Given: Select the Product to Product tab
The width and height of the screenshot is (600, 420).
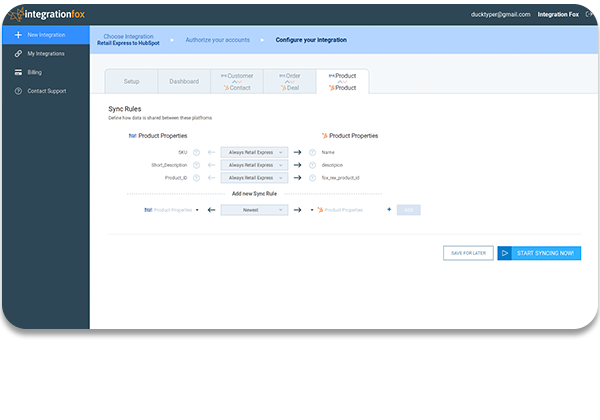Looking at the screenshot, I should 342,81.
